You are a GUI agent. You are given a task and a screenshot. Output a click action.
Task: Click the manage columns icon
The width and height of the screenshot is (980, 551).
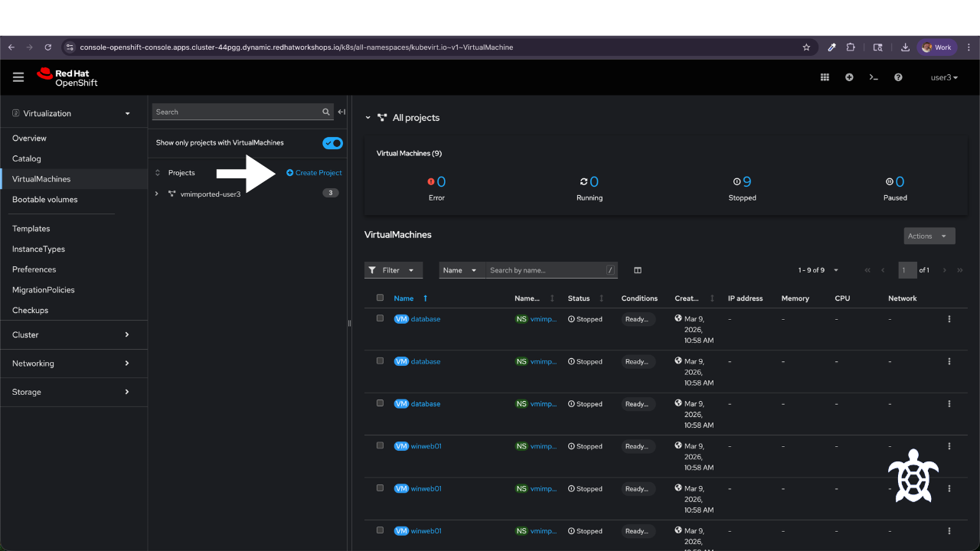point(638,270)
